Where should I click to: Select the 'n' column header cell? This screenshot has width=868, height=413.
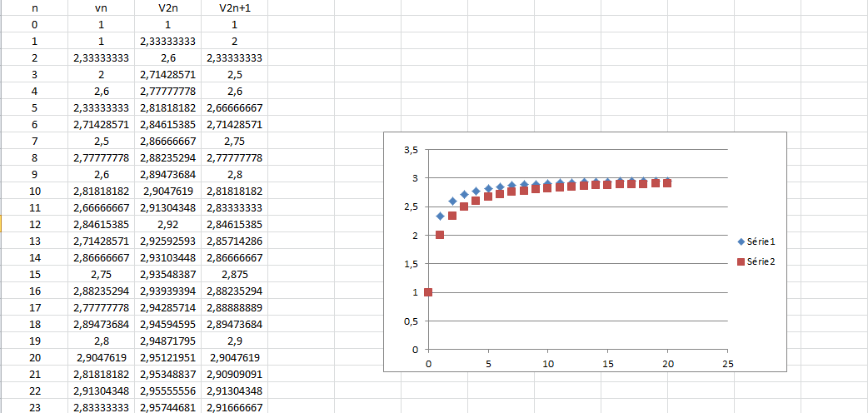(x=35, y=8)
